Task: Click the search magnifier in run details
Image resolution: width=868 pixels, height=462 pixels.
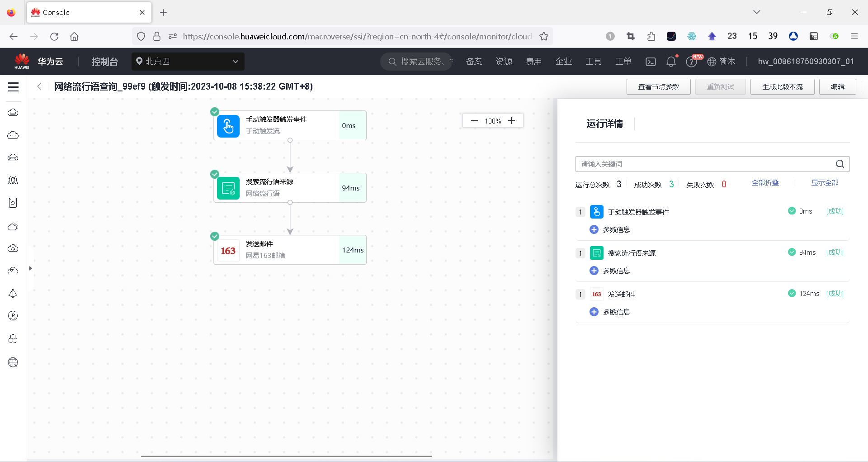Action: [x=840, y=164]
